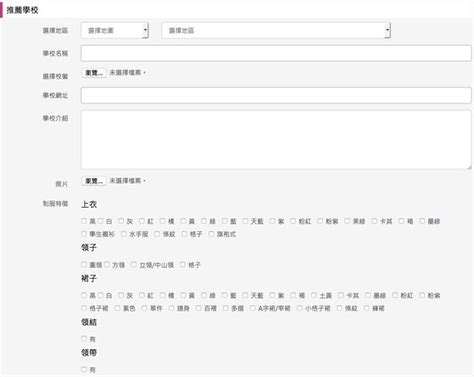
Task: Check 圓領 under 領子
Action: (84, 265)
